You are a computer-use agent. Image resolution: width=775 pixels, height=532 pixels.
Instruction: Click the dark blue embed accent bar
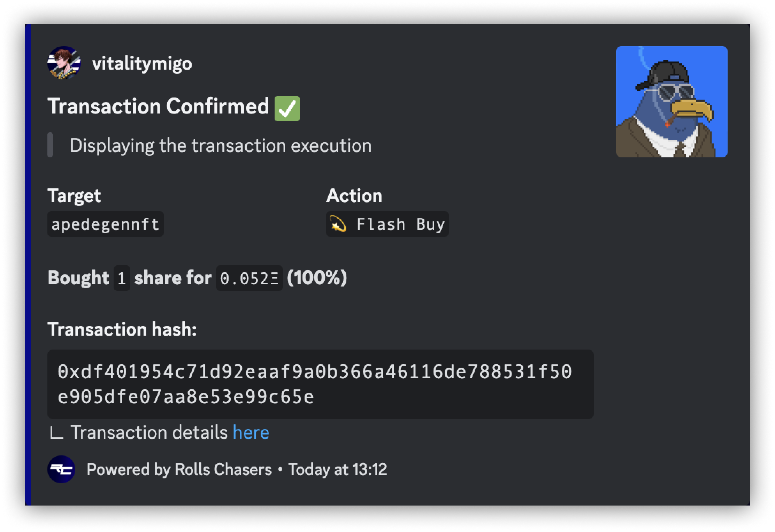point(28,265)
